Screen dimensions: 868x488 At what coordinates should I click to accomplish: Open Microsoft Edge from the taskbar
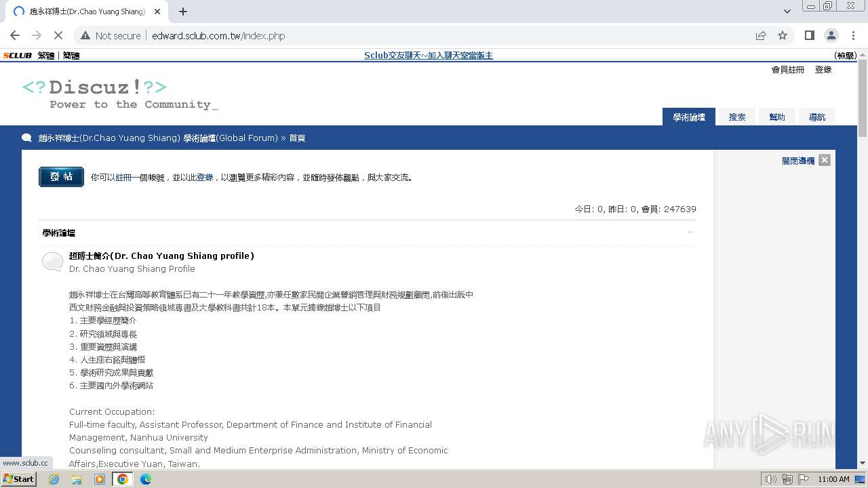[x=146, y=479]
